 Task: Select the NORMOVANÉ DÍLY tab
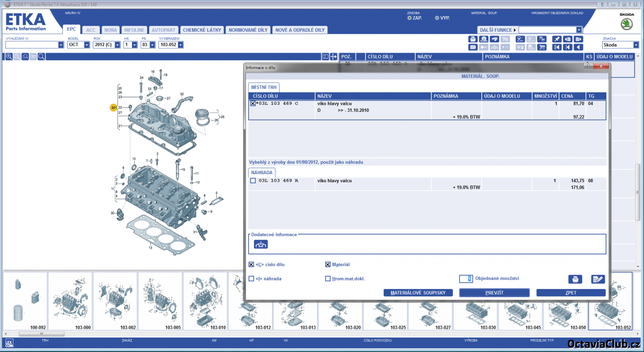click(x=248, y=30)
